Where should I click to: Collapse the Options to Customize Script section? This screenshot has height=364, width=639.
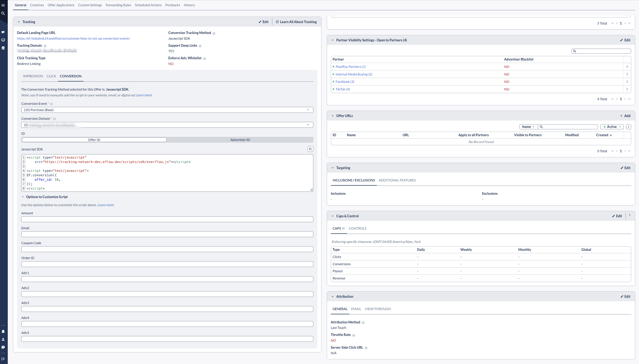pyautogui.click(x=23, y=197)
